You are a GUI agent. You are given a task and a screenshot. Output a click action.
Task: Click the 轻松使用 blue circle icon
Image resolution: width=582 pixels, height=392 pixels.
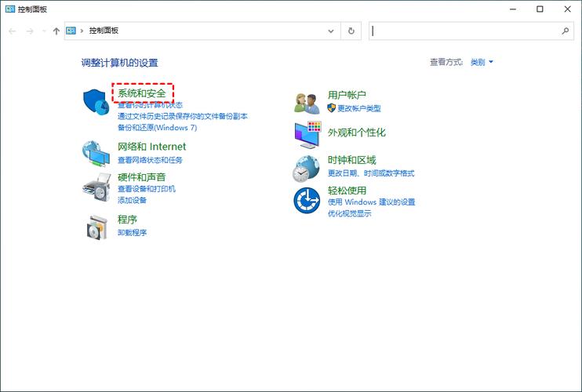click(307, 200)
